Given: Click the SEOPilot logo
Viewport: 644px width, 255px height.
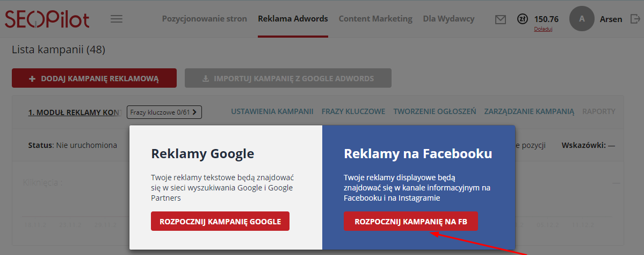Looking at the screenshot, I should coord(47,19).
